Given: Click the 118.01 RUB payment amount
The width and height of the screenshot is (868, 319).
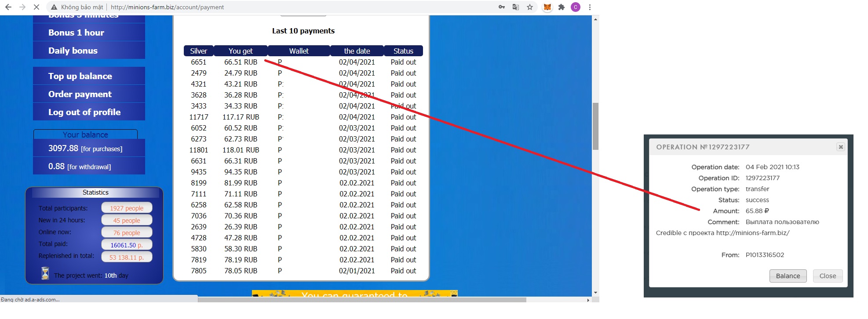Looking at the screenshot, I should click(x=241, y=150).
